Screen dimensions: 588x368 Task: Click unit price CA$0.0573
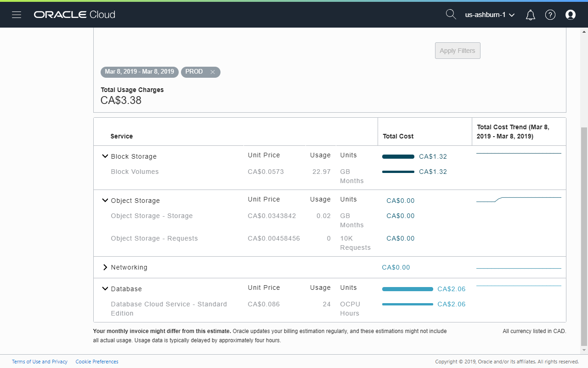click(x=266, y=172)
